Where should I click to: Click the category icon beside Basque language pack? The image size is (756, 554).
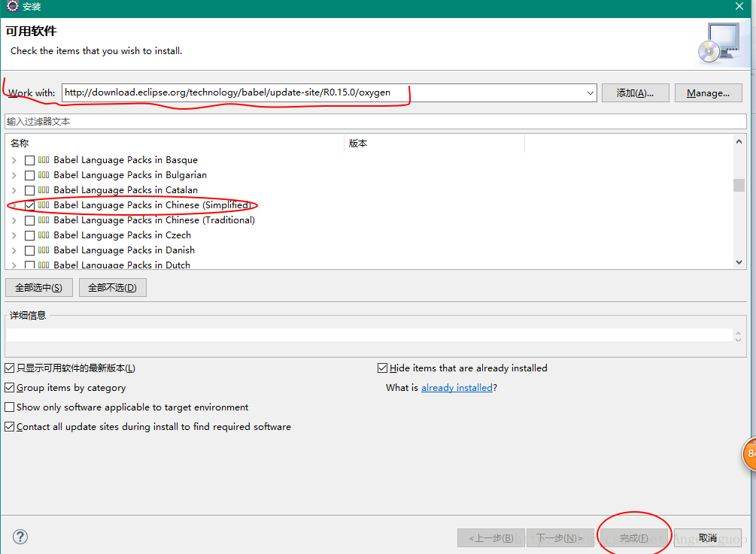pos(44,160)
